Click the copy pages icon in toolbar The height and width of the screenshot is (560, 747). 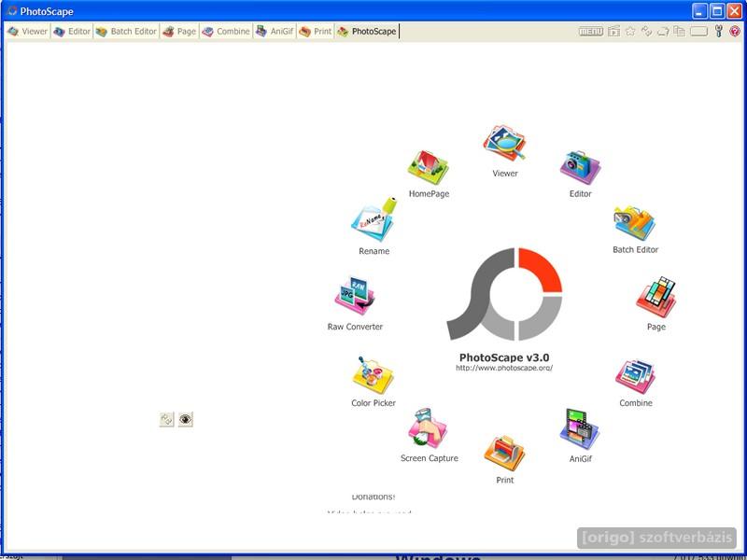(680, 32)
